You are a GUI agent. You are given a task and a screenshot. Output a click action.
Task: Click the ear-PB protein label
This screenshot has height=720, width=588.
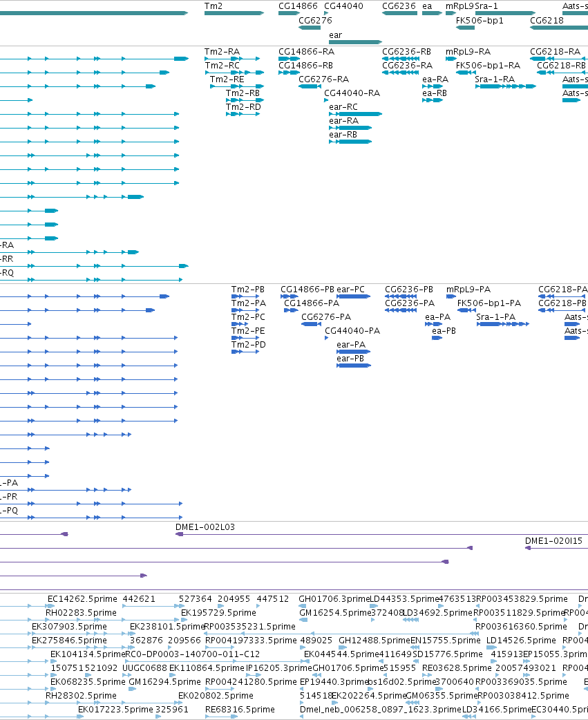350,358
